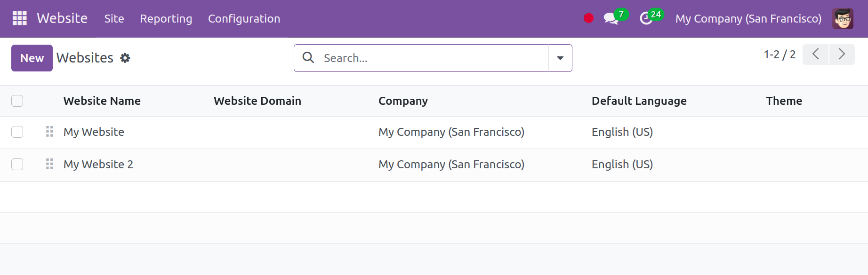Click the Websites gear actions icon

click(x=125, y=58)
